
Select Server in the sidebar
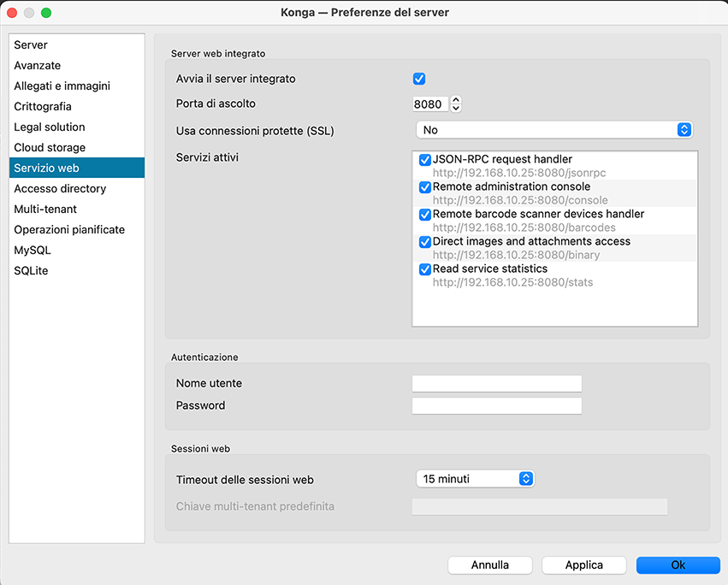tap(31, 44)
